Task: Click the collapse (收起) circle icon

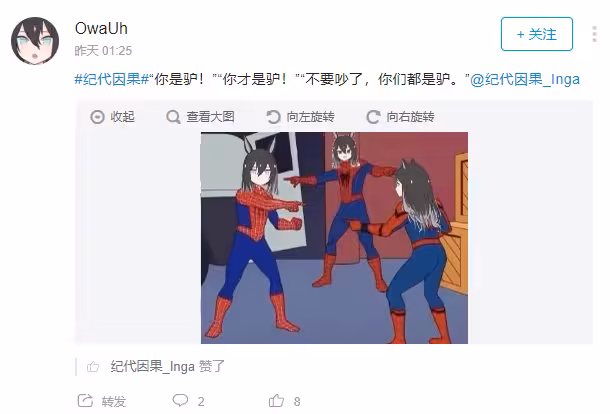Action: click(x=97, y=117)
